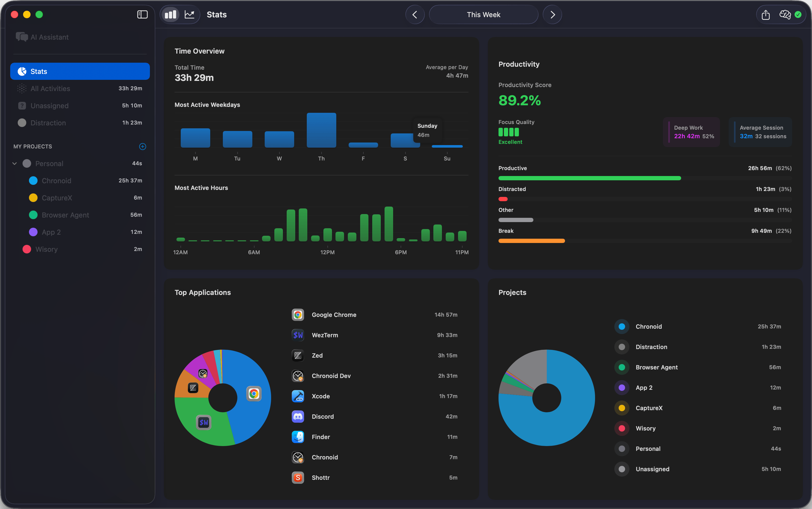The image size is (812, 509).
Task: Click the Zed editor icon in Top Applications
Action: pyautogui.click(x=297, y=355)
